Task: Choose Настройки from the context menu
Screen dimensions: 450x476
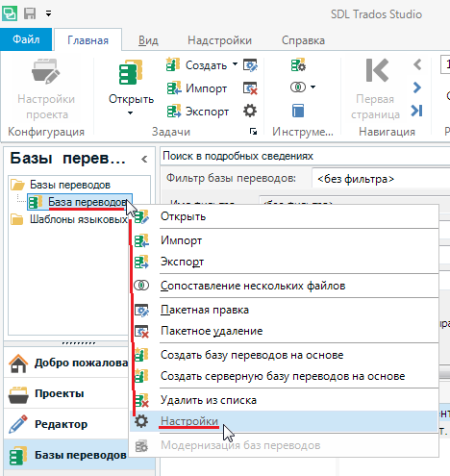Action: tap(284, 421)
